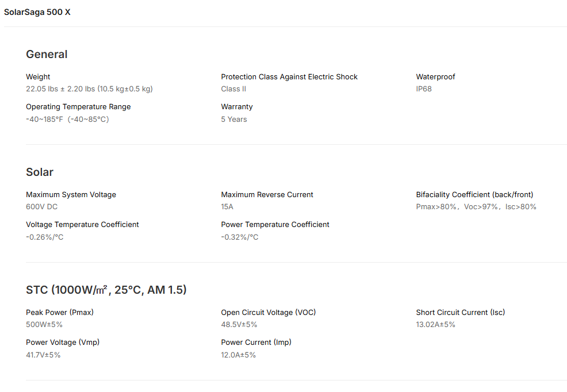The image size is (567, 392).
Task: Click the Short Circuit Current (Isc) label
Action: pyautogui.click(x=461, y=313)
